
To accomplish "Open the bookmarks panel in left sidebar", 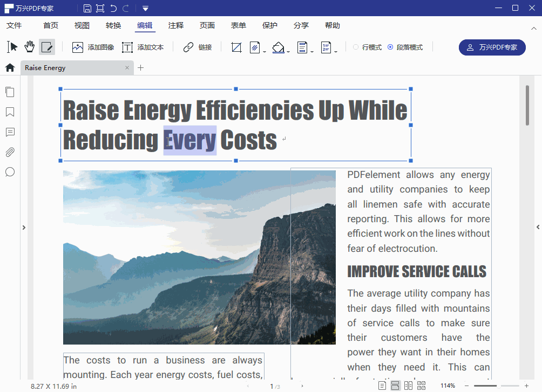I will pos(10,112).
